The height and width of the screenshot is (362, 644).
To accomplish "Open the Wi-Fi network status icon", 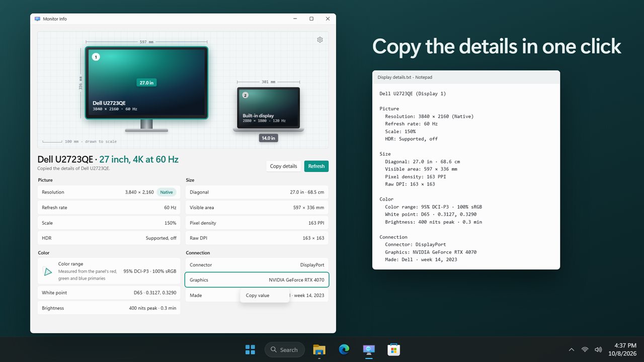I will (585, 349).
